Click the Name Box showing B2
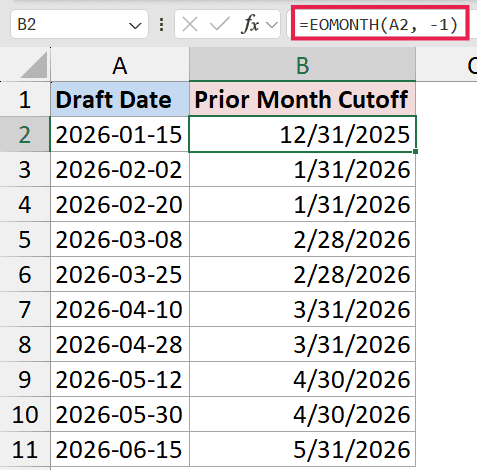477x470 pixels. pos(79,24)
